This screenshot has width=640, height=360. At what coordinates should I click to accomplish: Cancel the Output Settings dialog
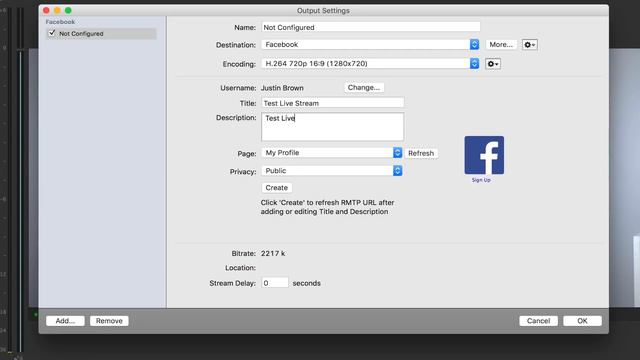coord(538,321)
